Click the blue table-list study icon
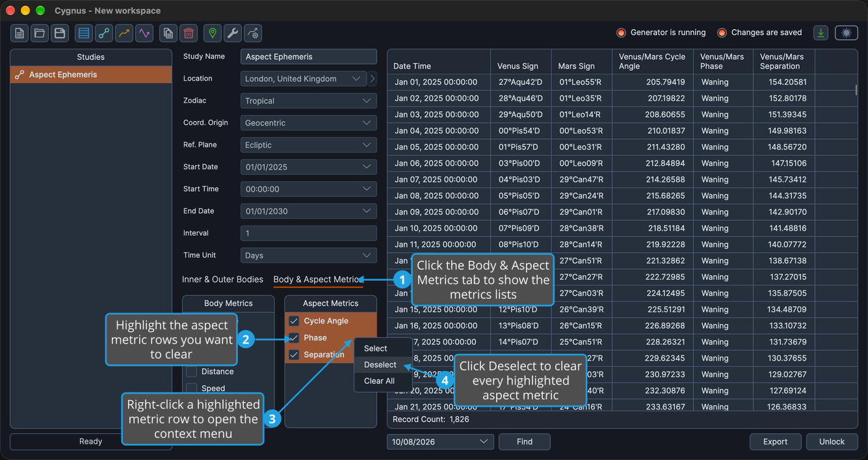The height and width of the screenshot is (460, 868). (x=84, y=33)
